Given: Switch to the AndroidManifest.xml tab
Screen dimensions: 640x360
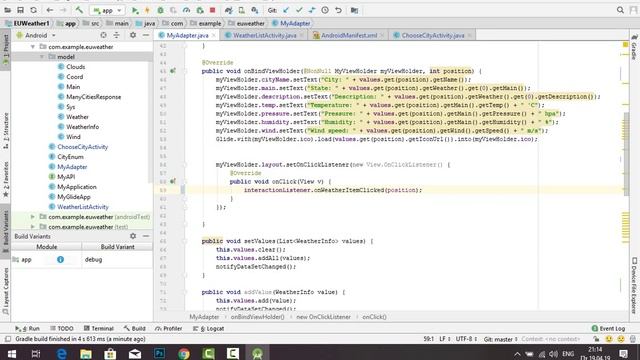Looking at the screenshot, I should pos(349,36).
